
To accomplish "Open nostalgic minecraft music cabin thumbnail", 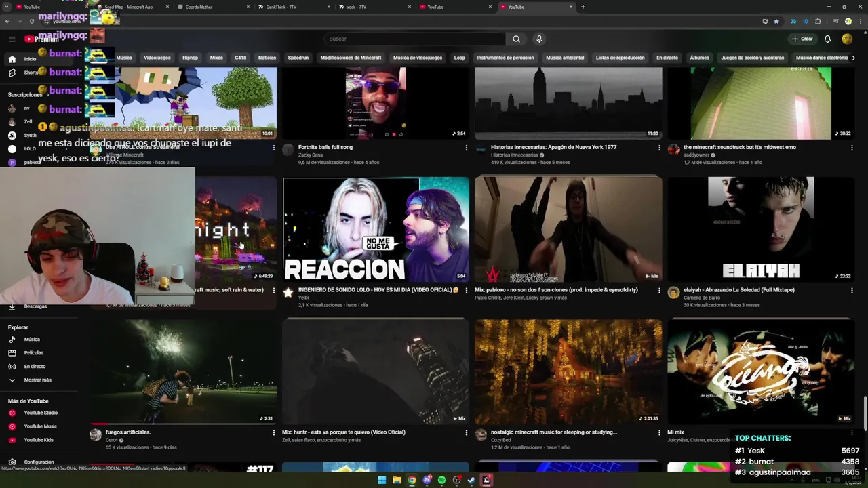I will [568, 371].
